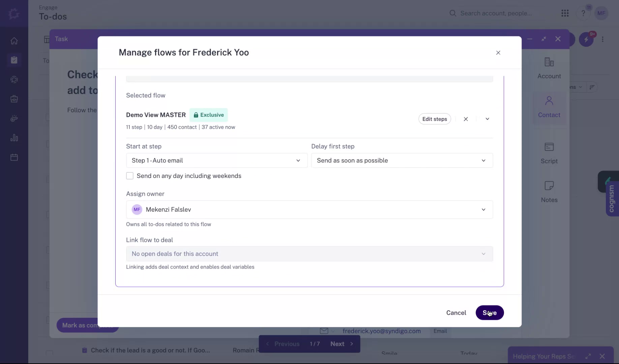The height and width of the screenshot is (364, 619).
Task: Click the Edit steps button
Action: click(x=434, y=119)
